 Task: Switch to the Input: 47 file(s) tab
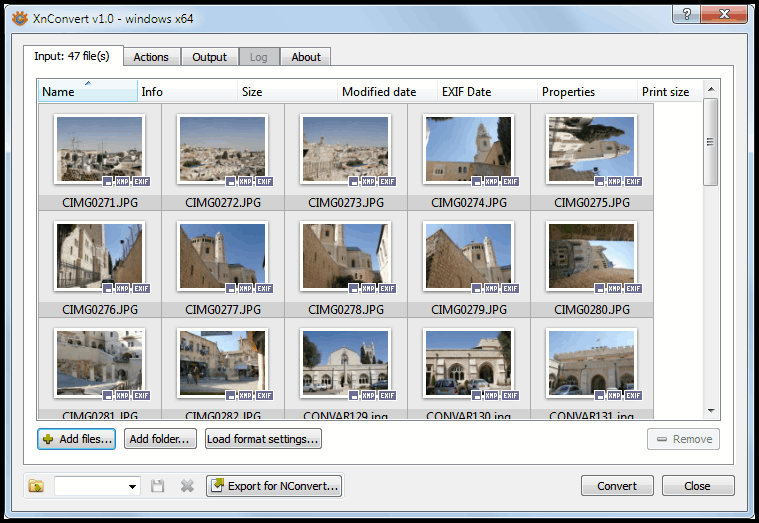tap(72, 56)
